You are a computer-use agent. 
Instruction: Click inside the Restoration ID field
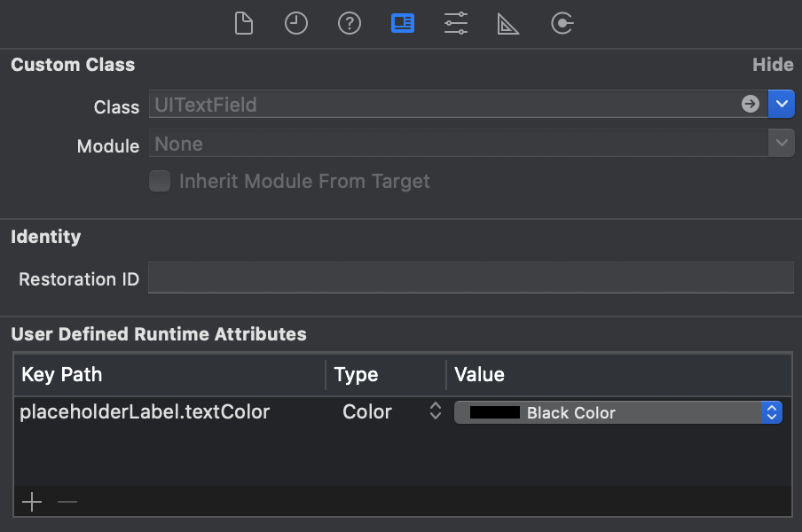[470, 278]
